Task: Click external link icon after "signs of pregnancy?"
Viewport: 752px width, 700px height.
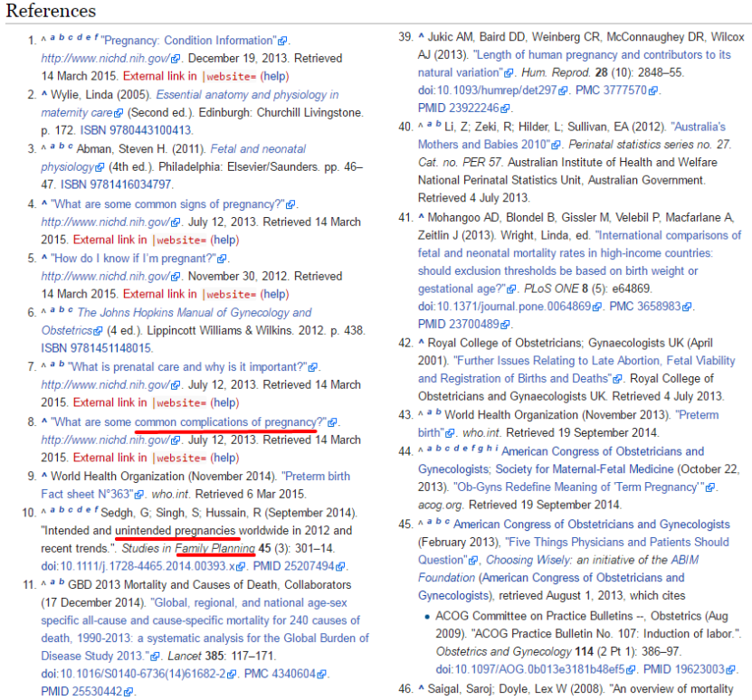Action: (290, 204)
